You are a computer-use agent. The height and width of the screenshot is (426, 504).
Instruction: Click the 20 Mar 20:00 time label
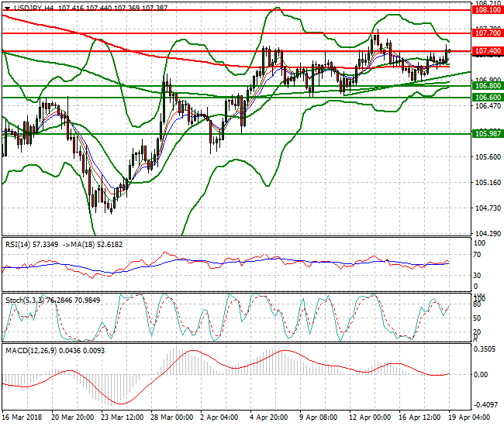[72, 417]
